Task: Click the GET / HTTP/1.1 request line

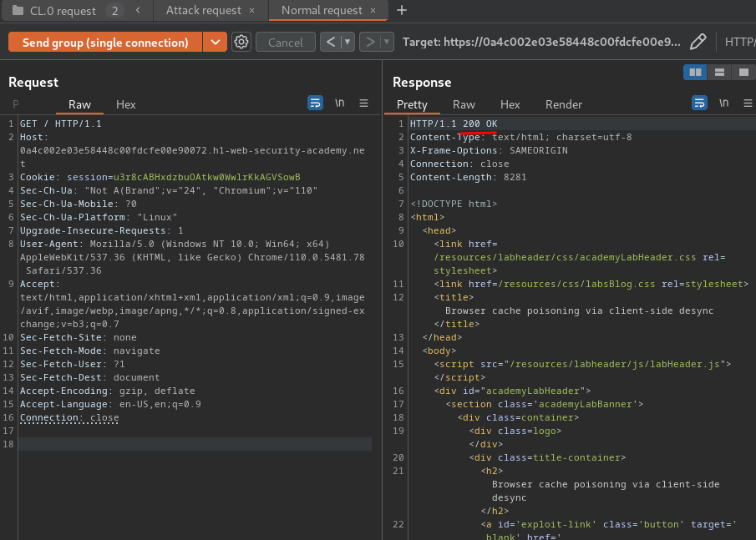Action: pyautogui.click(x=61, y=124)
